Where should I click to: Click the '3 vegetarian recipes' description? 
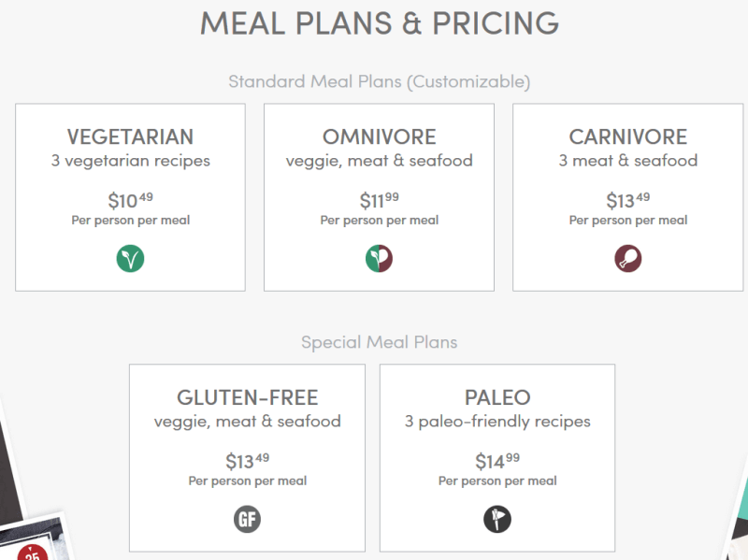(130, 161)
